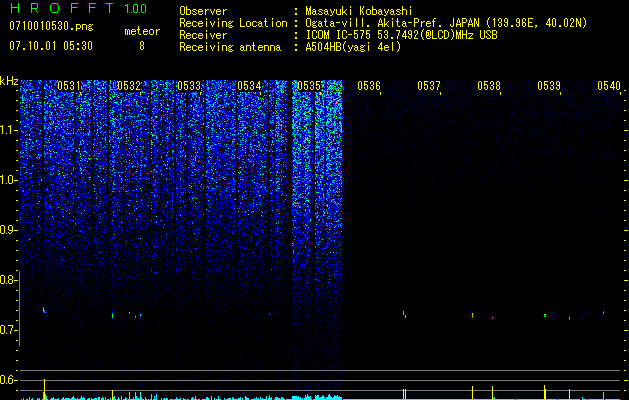
Task: Click the 0.7 kHz axis label
Action: coord(8,330)
